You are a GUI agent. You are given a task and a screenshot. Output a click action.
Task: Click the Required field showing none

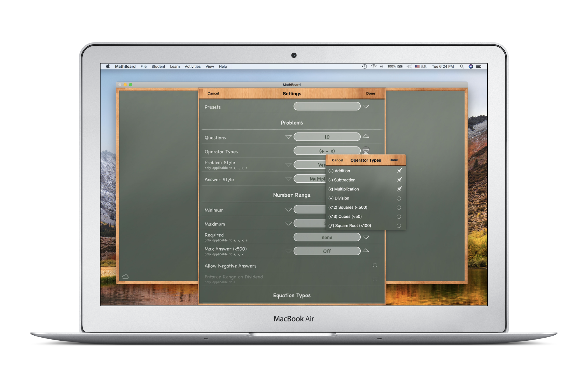pyautogui.click(x=327, y=237)
